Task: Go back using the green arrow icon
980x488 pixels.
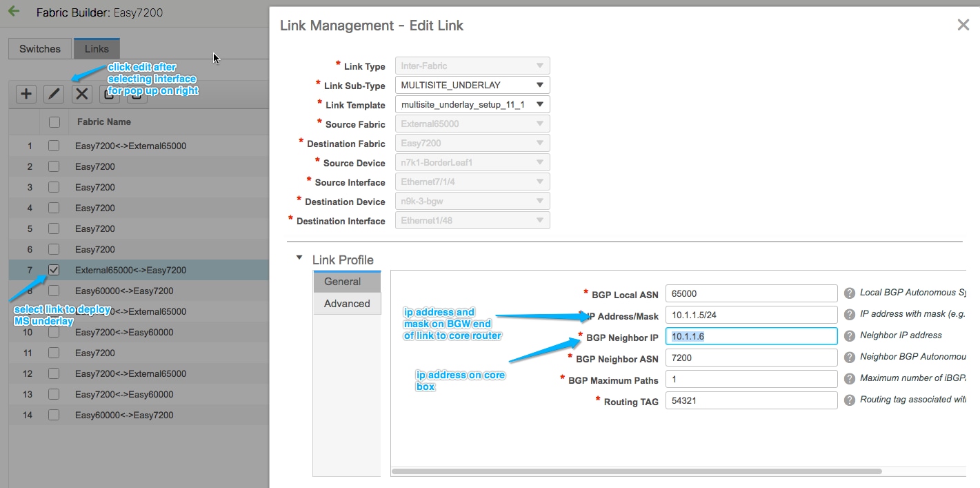Action: tap(13, 12)
